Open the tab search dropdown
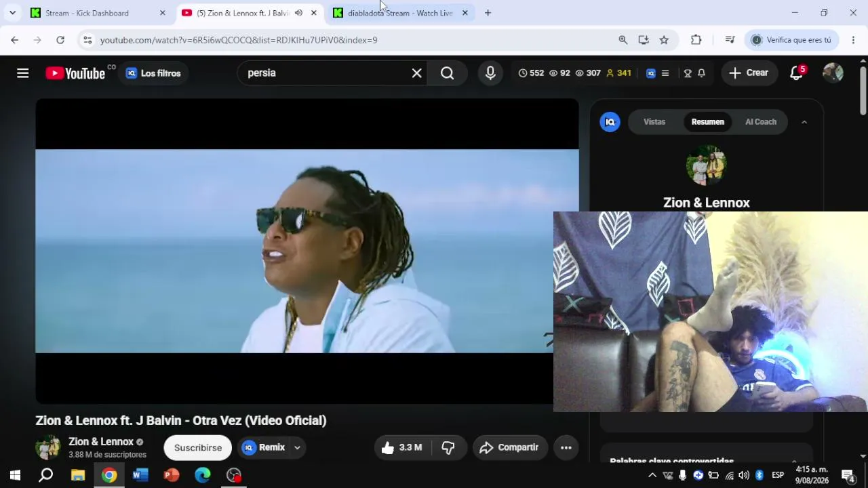Image resolution: width=868 pixels, height=488 pixels. [12, 13]
